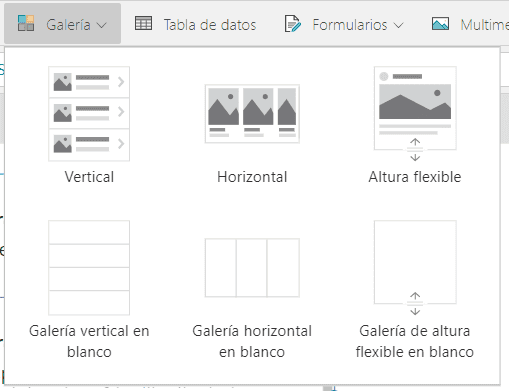Click the Galería text label

[x=68, y=25]
